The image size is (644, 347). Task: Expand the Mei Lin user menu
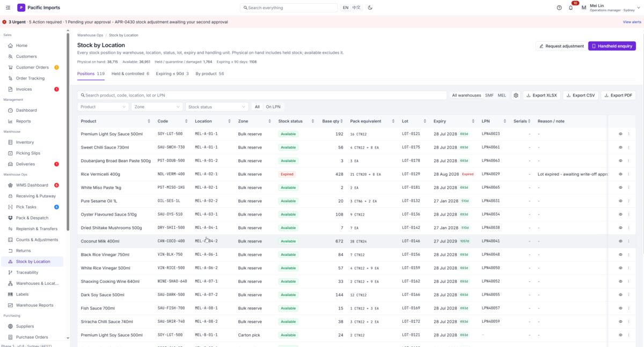tap(612, 8)
